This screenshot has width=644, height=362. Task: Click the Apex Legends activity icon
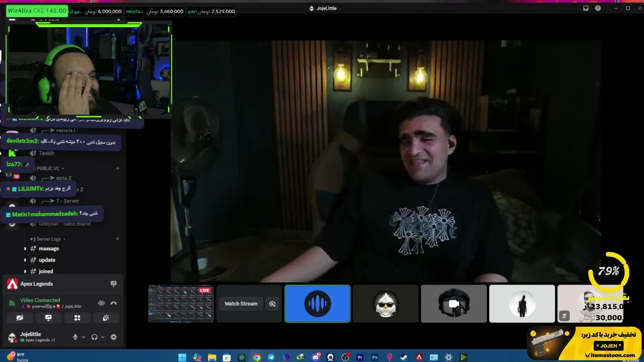click(x=13, y=284)
